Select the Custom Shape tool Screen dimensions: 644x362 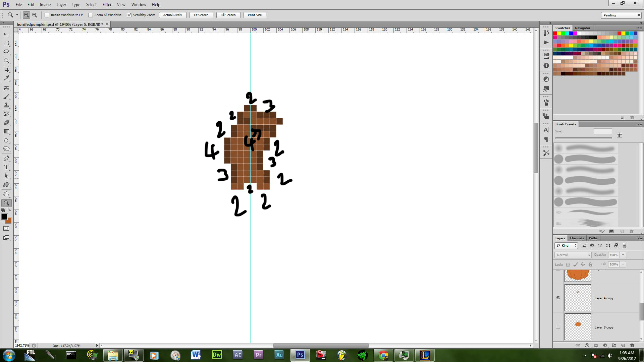click(6, 185)
